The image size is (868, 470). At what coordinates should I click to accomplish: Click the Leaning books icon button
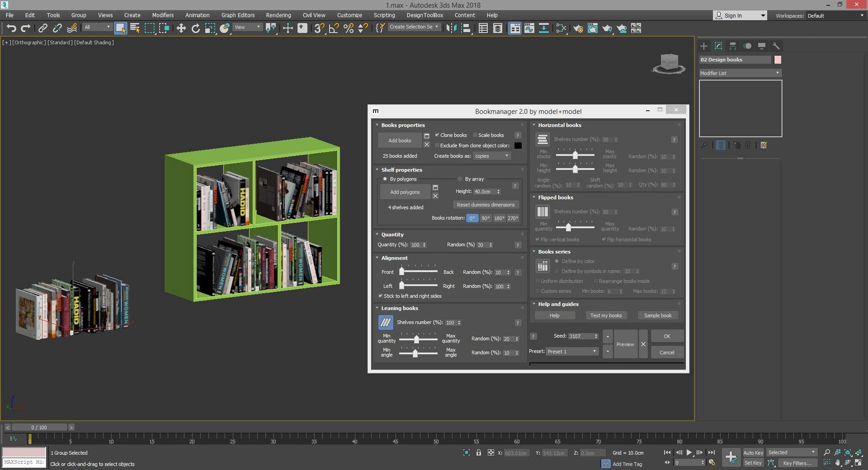(385, 323)
